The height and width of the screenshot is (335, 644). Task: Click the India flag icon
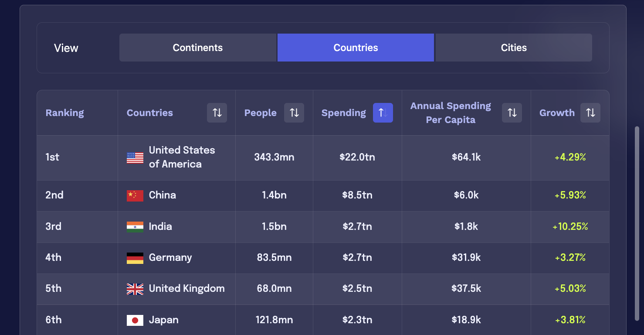tap(135, 227)
